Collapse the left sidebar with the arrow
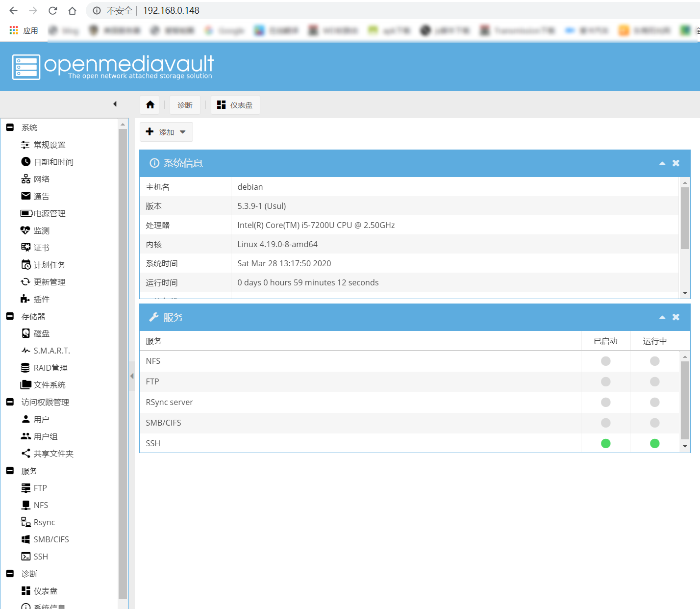 point(115,104)
